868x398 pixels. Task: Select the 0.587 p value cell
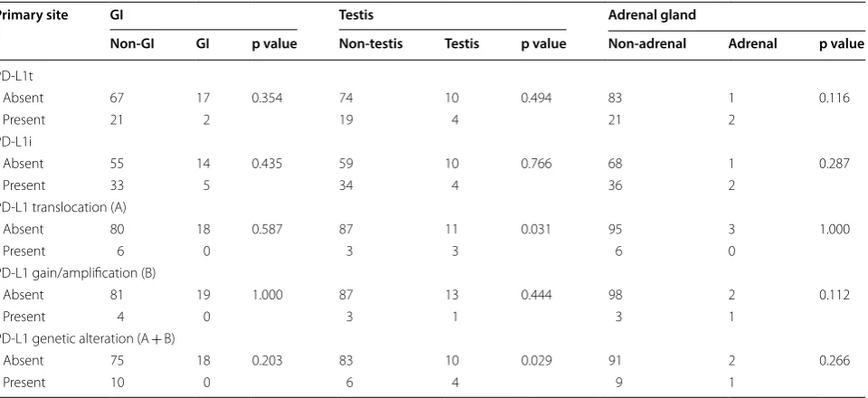coord(267,229)
